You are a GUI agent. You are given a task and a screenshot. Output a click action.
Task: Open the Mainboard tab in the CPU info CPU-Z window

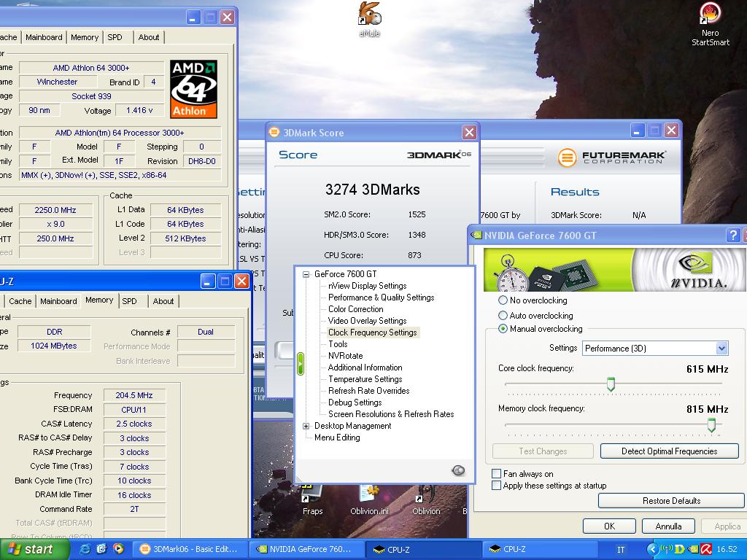[44, 37]
